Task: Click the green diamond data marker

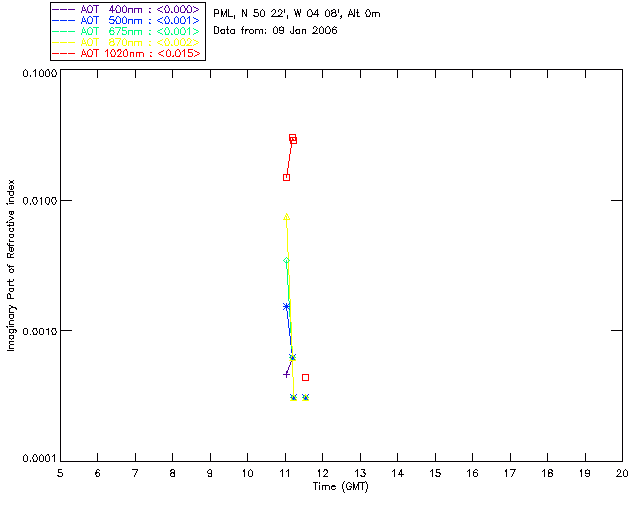Action: click(287, 261)
